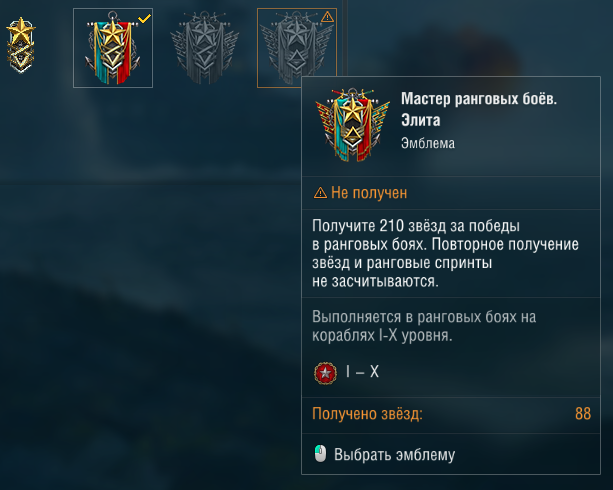Image resolution: width=613 pixels, height=490 pixels.
Task: Click the Получено звёзд progress label
Action: click(367, 414)
